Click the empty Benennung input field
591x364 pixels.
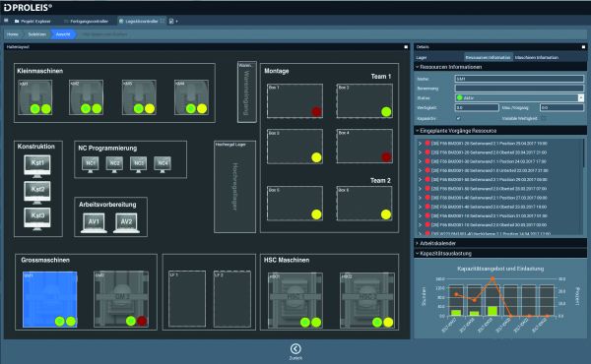click(519, 89)
